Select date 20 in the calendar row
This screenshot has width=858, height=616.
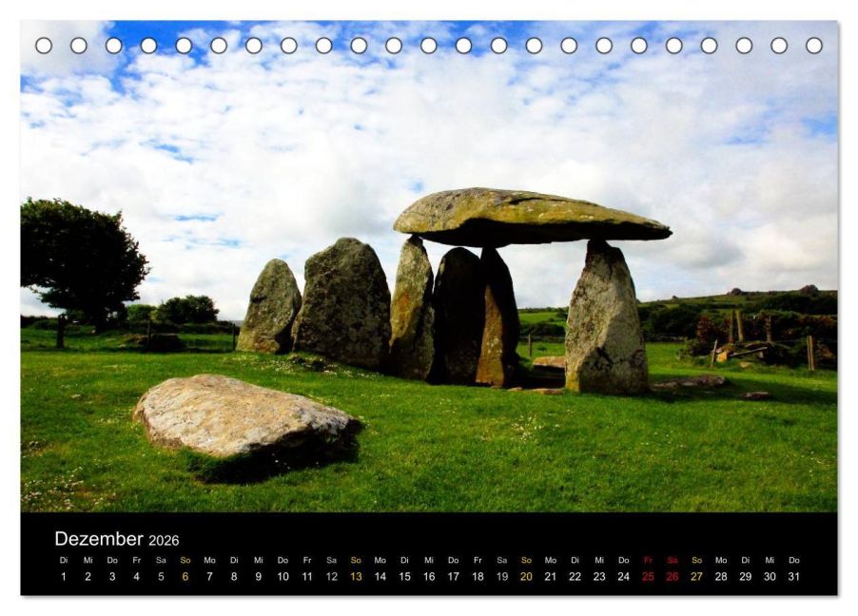pos(526,576)
